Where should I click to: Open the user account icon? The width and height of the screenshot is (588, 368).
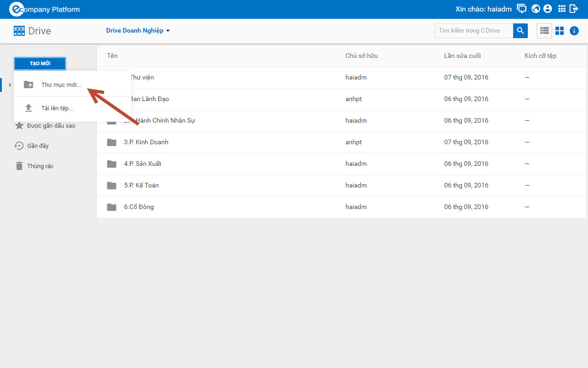pyautogui.click(x=547, y=9)
